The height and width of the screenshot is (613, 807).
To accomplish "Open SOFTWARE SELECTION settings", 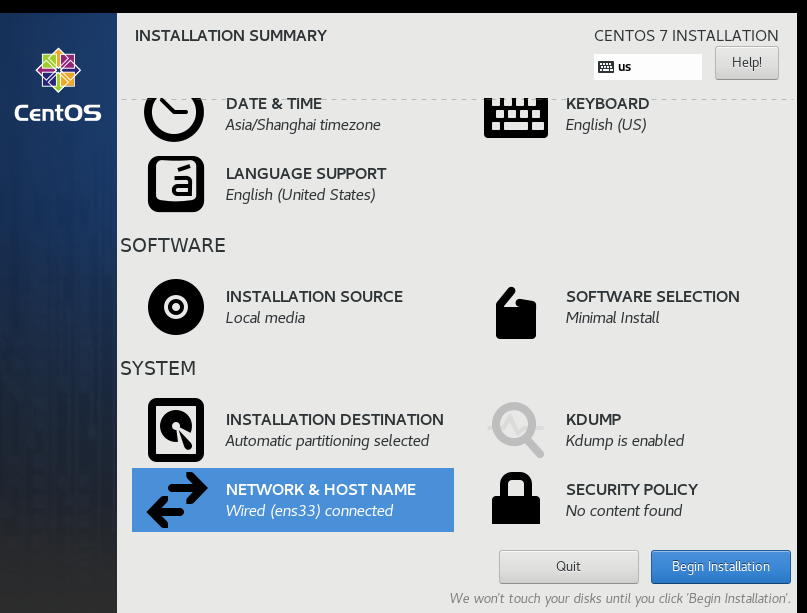I will click(x=653, y=296).
